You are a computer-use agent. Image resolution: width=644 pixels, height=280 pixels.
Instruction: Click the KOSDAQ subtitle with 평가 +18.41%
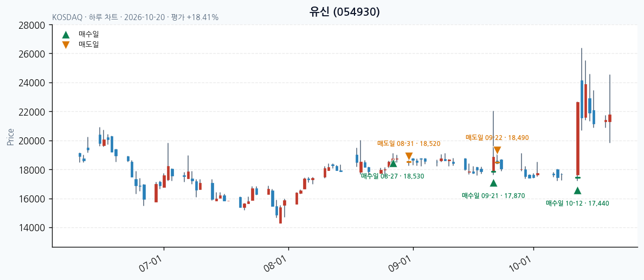point(135,18)
